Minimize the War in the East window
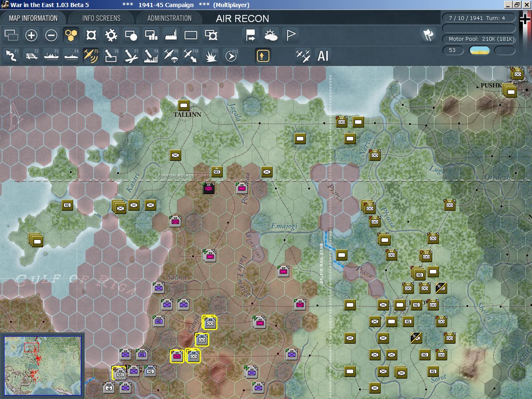Image resolution: width=532 pixels, height=399 pixels. pos(508,5)
